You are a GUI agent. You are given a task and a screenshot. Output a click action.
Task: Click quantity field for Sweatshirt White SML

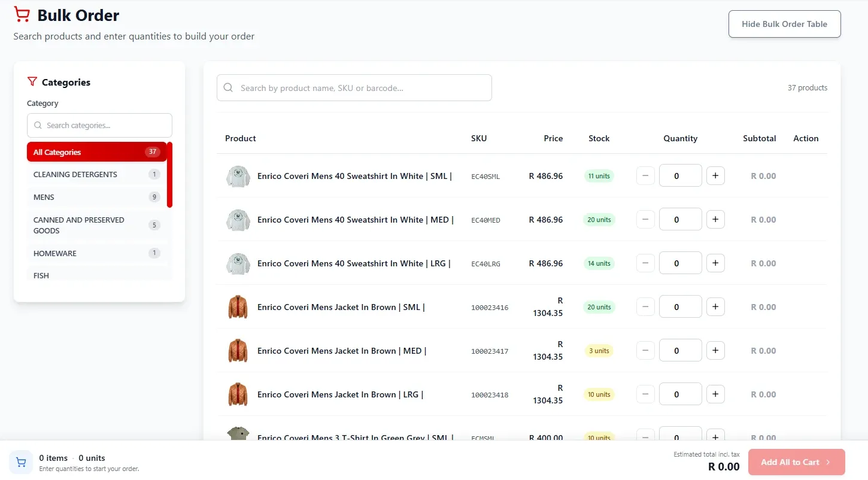[680, 176]
